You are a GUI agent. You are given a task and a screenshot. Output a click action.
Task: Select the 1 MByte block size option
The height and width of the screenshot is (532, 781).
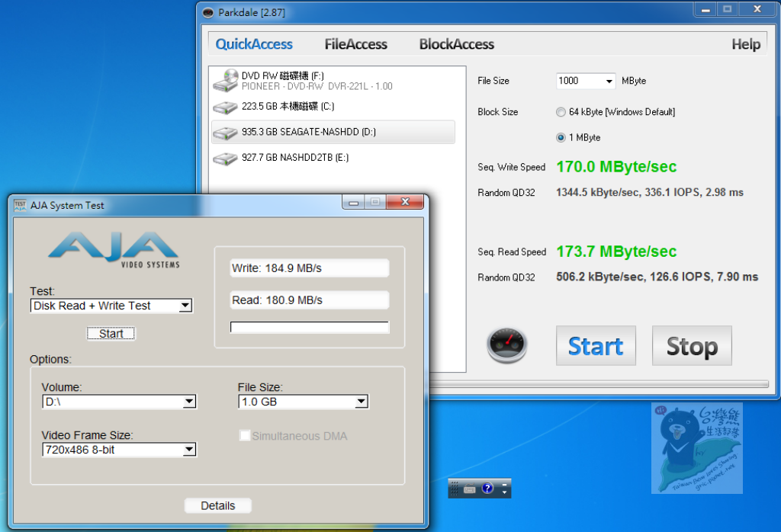(561, 138)
